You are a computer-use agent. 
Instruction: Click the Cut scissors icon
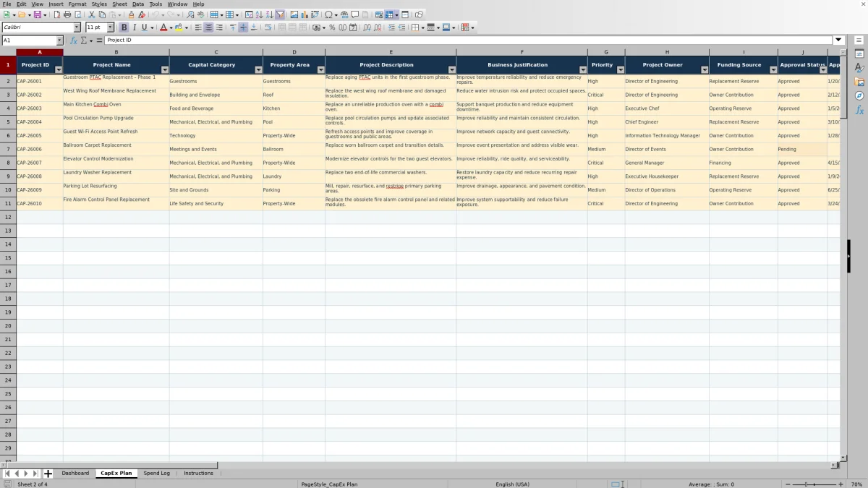91,14
